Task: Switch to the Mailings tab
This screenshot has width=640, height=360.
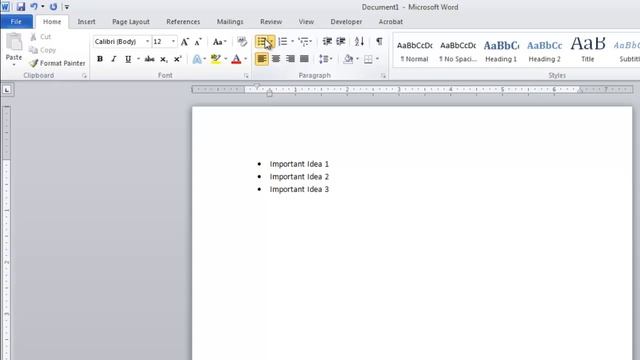Action: click(230, 22)
